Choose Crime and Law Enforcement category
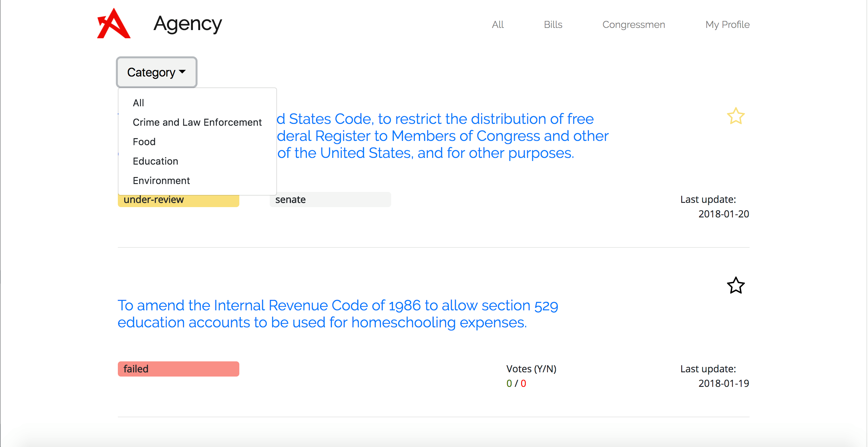 197,122
